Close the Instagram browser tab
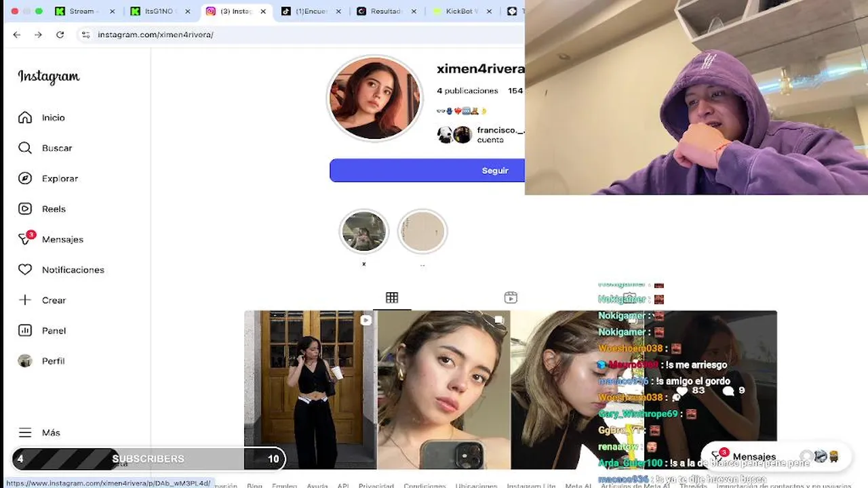 [263, 12]
